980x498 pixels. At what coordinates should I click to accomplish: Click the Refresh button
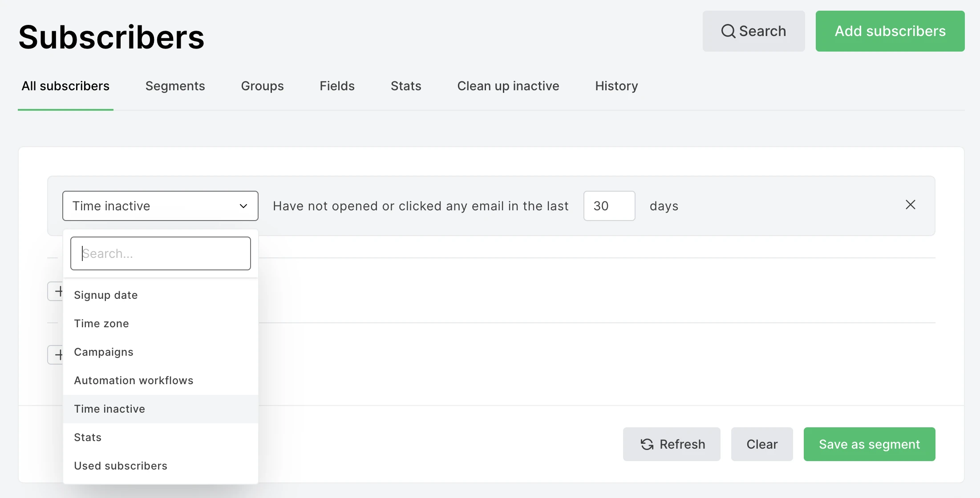point(672,444)
